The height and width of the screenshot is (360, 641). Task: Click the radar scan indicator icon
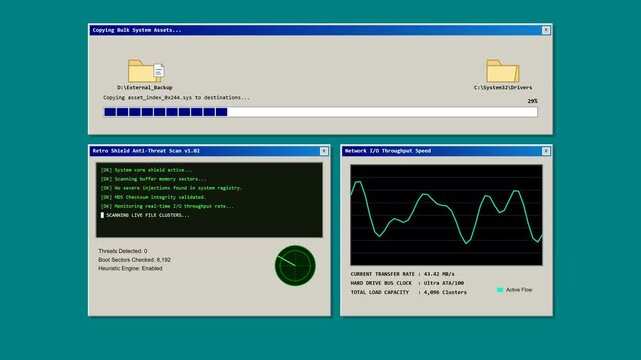[295, 266]
